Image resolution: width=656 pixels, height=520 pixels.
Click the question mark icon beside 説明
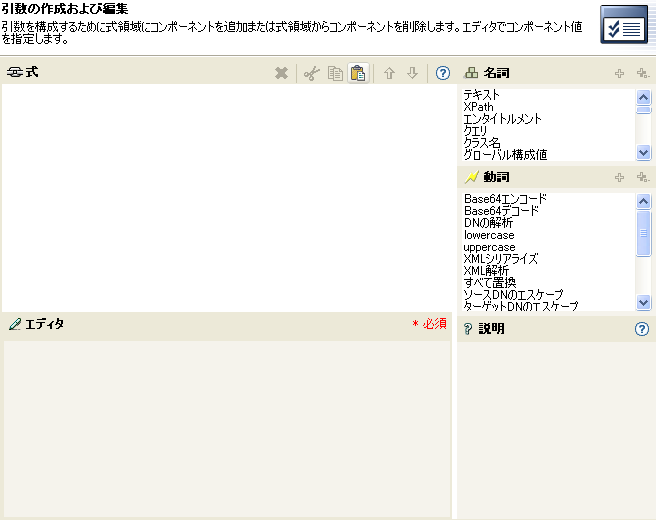tap(468, 329)
